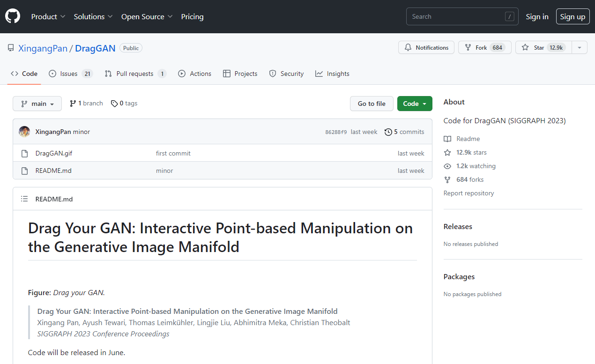
Task: Switch to the Actions tab
Action: pos(195,74)
